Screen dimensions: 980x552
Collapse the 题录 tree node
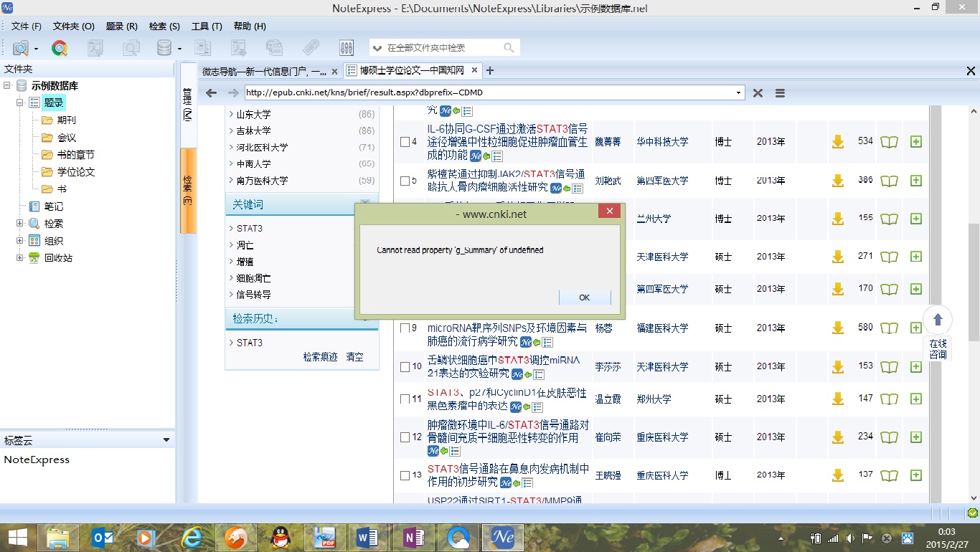click(x=20, y=103)
